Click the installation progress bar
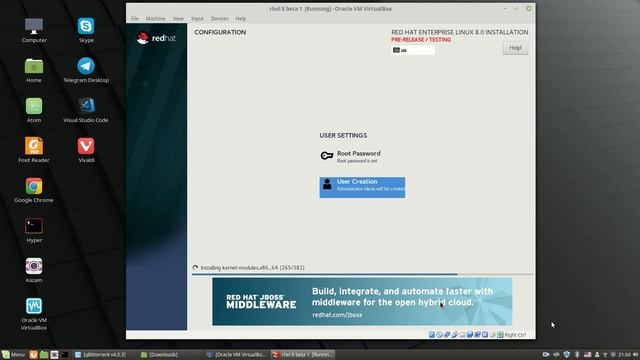The image size is (640, 360). tap(362, 274)
